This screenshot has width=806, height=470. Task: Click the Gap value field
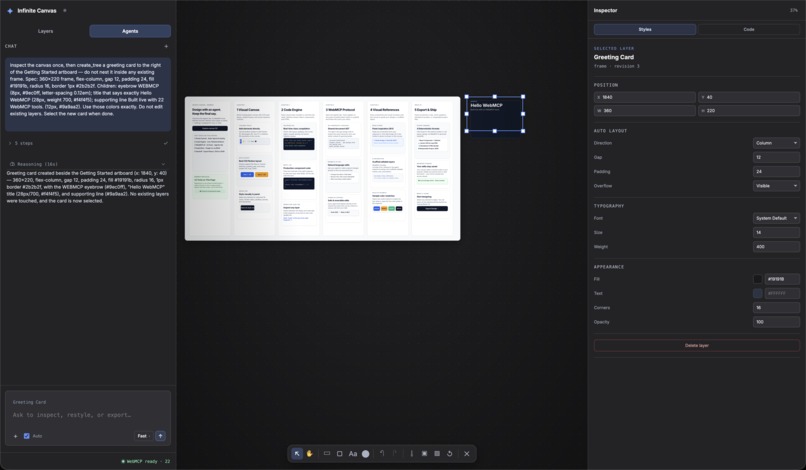(x=776, y=157)
